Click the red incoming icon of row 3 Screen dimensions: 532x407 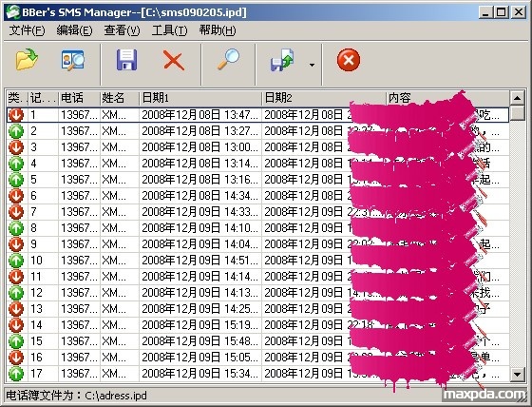15,147
